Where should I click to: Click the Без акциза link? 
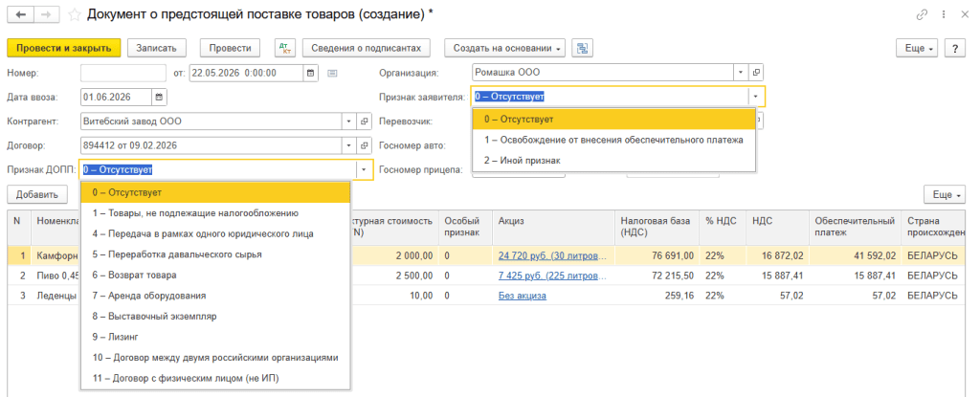click(523, 296)
